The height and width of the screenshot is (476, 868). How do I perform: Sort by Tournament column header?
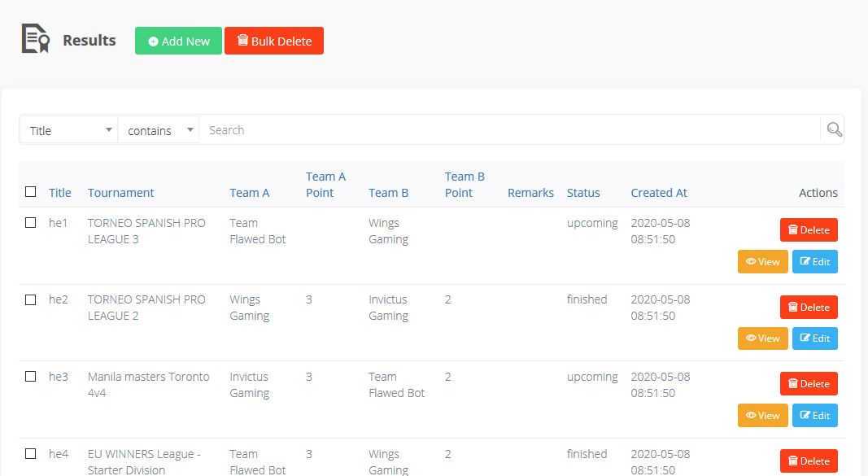120,193
